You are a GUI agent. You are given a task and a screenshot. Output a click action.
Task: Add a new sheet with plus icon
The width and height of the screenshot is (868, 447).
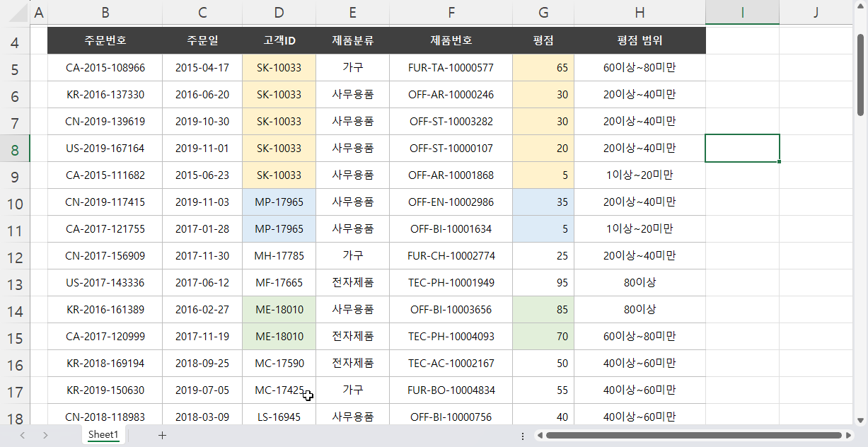click(162, 435)
